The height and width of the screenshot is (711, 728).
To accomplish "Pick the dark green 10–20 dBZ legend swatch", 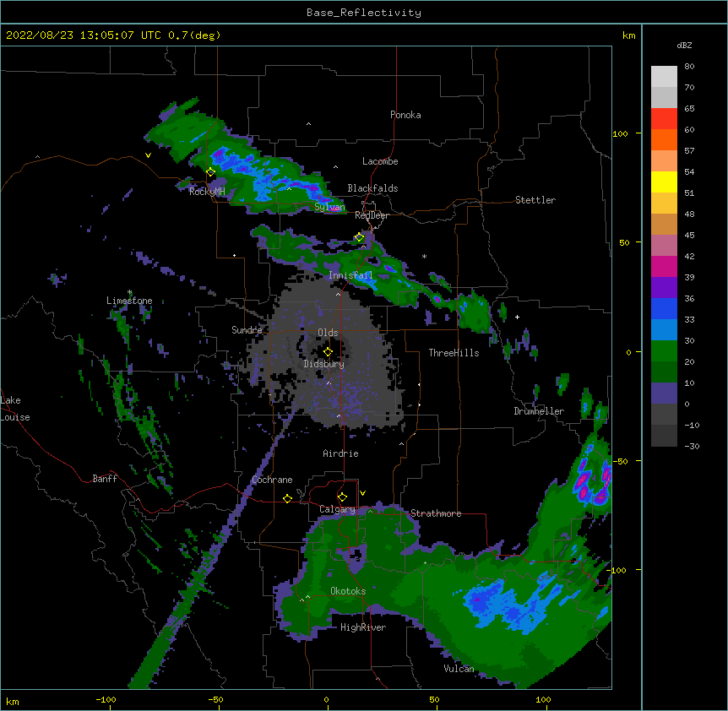I will (x=664, y=372).
